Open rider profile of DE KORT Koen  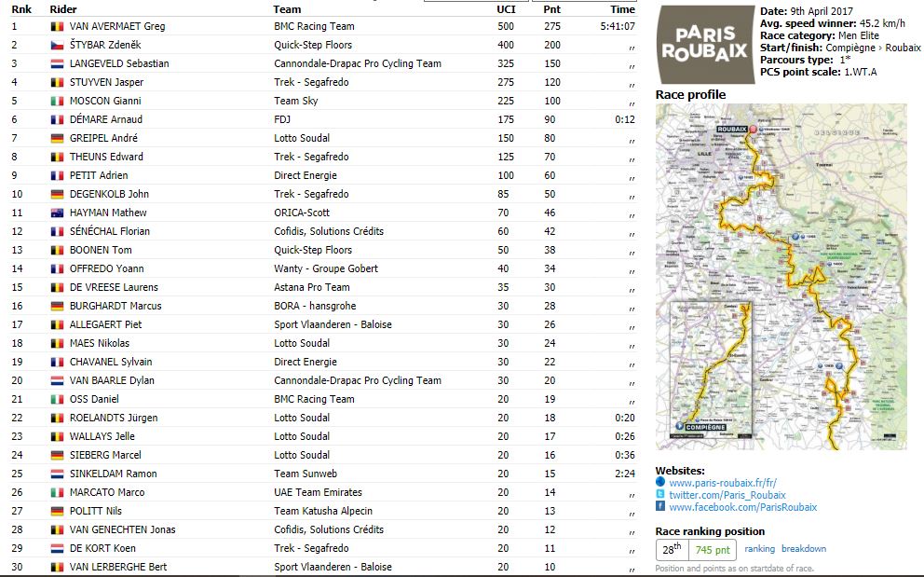coord(102,548)
